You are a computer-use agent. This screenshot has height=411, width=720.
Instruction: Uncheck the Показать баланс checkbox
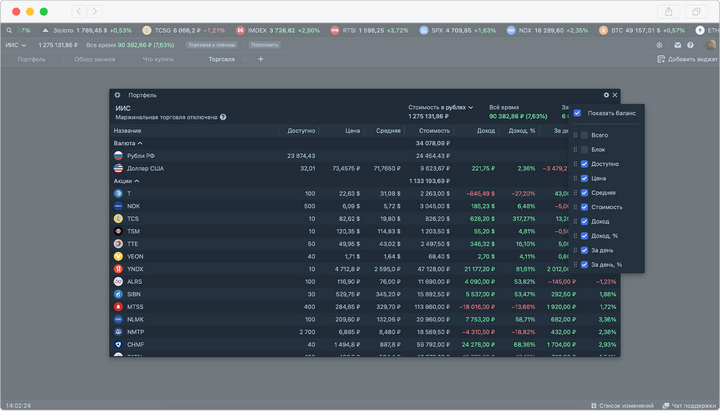pyautogui.click(x=578, y=113)
